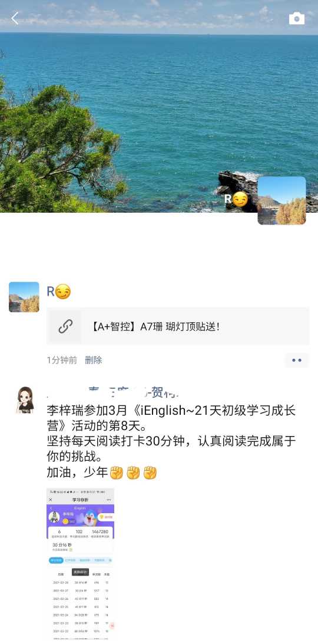Open the cartoon girl avatar of the second post
This screenshot has width=318, height=644.
click(x=24, y=400)
